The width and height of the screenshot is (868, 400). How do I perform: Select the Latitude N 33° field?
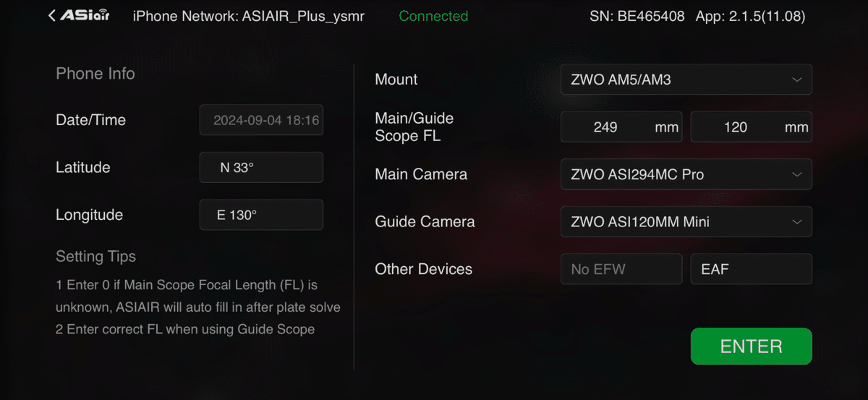click(261, 168)
